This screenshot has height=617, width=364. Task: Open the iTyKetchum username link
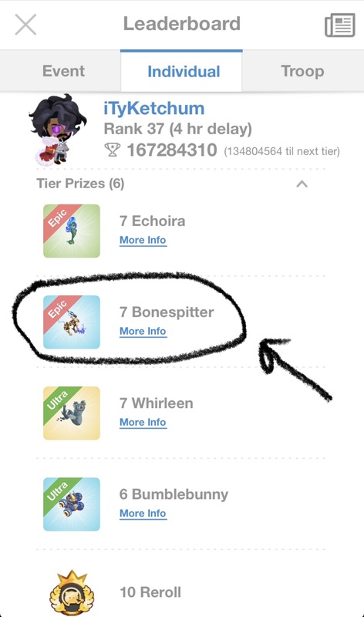pyautogui.click(x=154, y=108)
